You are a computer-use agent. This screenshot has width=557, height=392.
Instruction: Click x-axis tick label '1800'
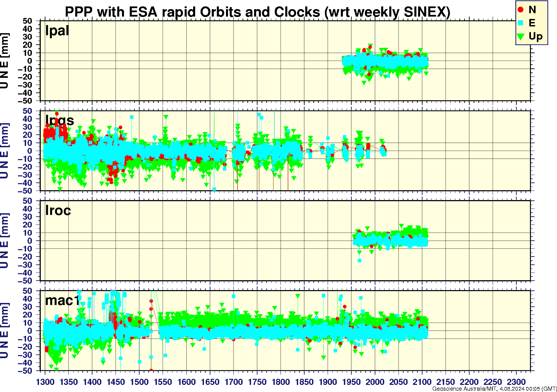click(281, 382)
